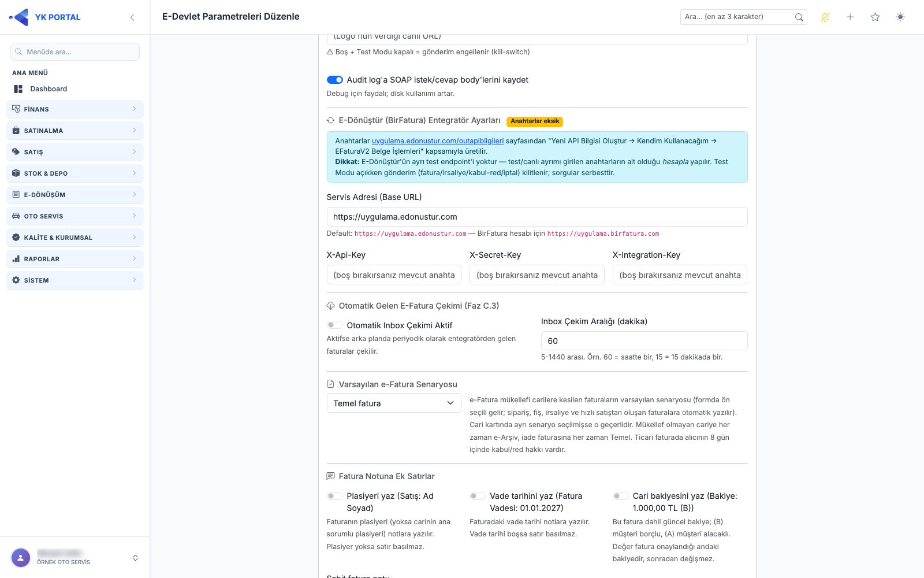Disable Audit log SOAP body recording toggle
The image size is (924, 578).
click(335, 80)
